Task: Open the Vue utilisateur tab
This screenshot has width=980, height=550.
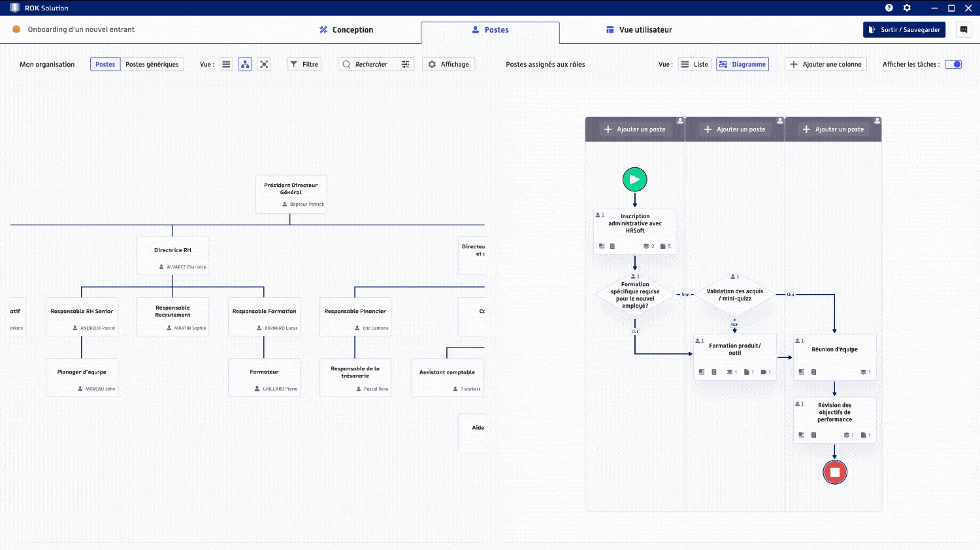Action: pos(638,29)
